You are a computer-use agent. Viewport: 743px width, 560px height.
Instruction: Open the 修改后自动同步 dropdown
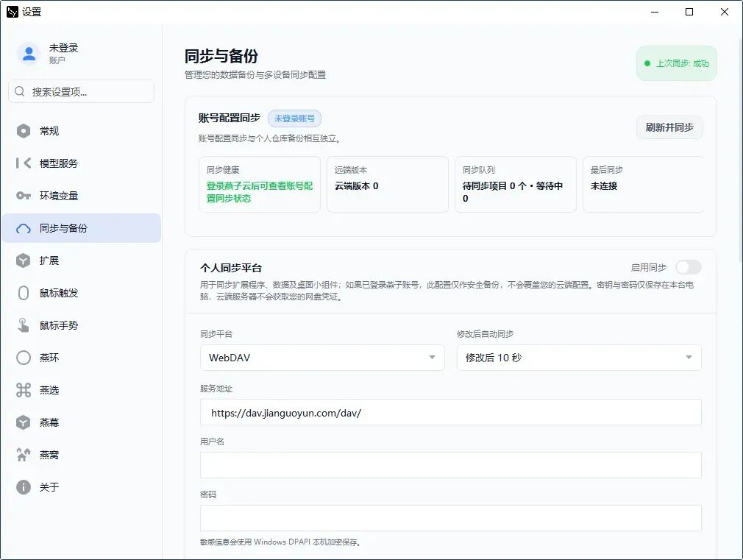[579, 358]
